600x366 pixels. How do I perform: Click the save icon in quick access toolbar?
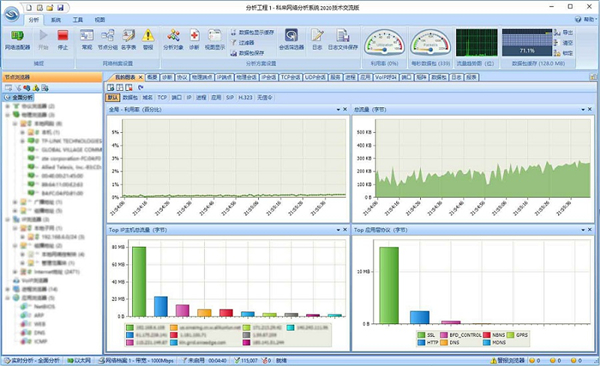(x=60, y=8)
